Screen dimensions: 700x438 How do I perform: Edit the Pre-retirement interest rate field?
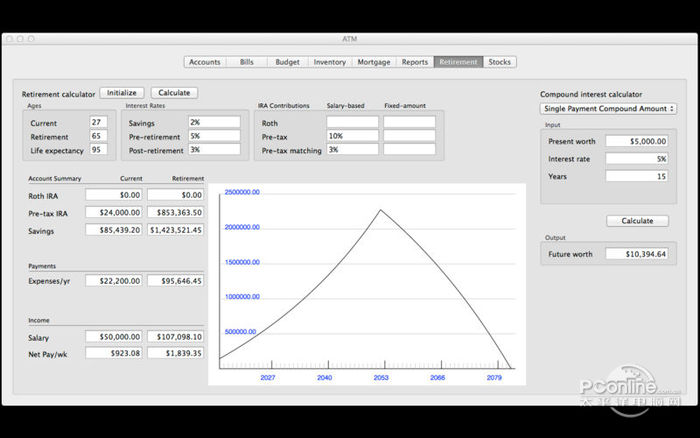214,136
